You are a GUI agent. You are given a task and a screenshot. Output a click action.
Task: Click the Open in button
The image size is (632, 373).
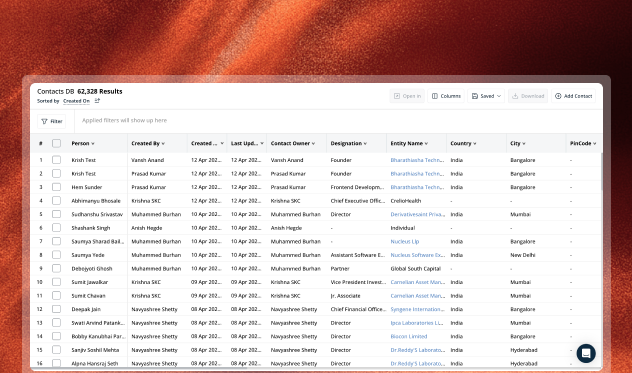coord(407,96)
